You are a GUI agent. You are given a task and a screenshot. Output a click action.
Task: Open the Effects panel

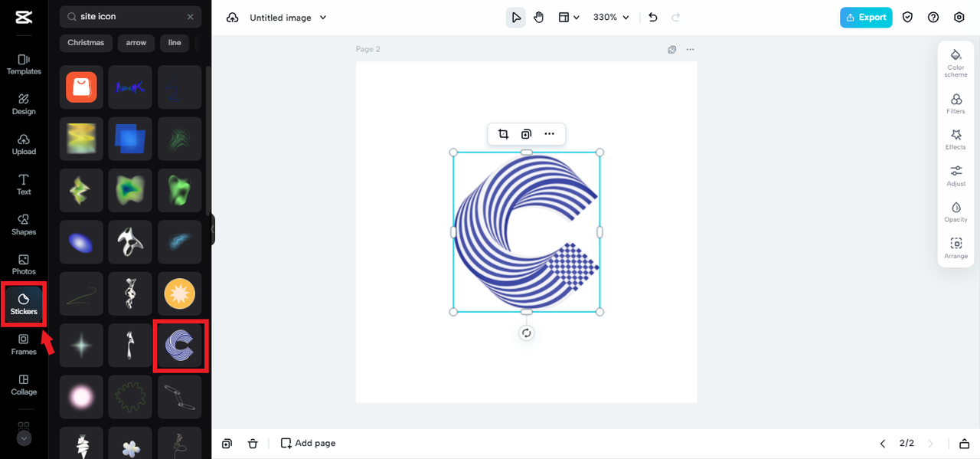click(955, 139)
